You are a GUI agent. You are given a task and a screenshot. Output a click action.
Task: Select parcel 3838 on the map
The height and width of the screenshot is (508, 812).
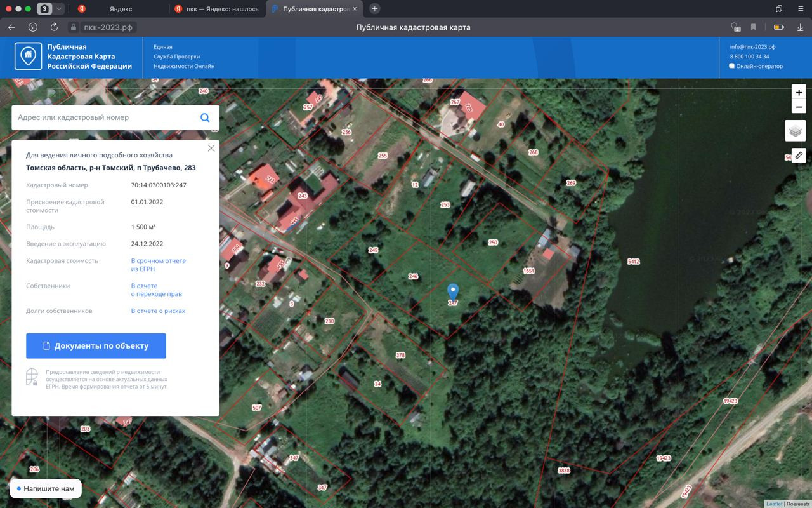point(564,471)
